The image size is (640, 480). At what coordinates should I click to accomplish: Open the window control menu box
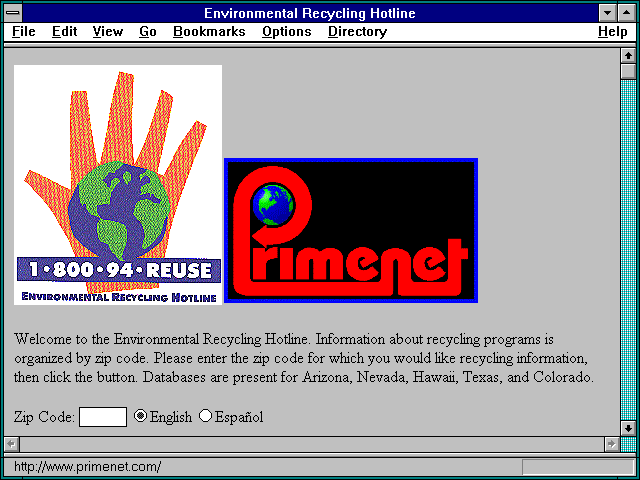click(x=13, y=13)
